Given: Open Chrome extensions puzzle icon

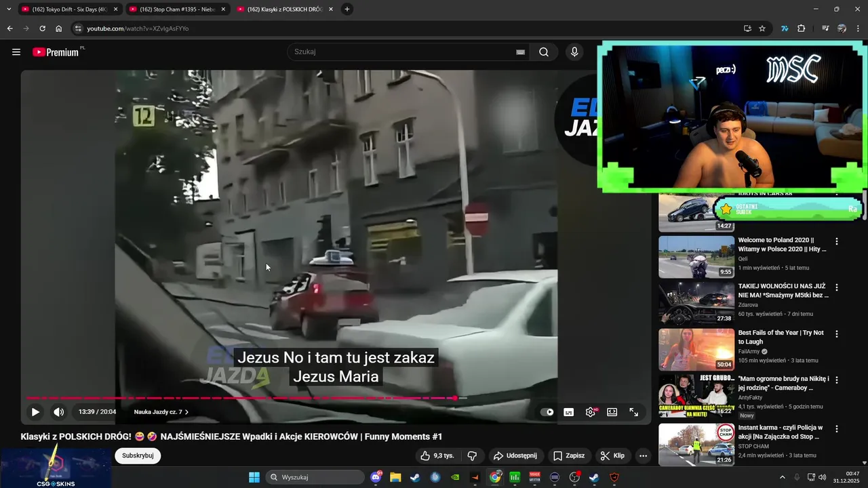Looking at the screenshot, I should 802,28.
